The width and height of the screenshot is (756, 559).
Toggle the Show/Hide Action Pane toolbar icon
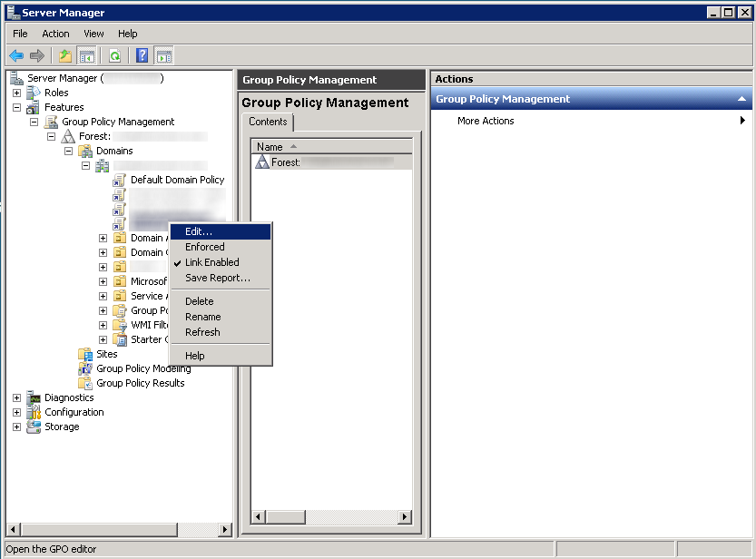click(164, 56)
